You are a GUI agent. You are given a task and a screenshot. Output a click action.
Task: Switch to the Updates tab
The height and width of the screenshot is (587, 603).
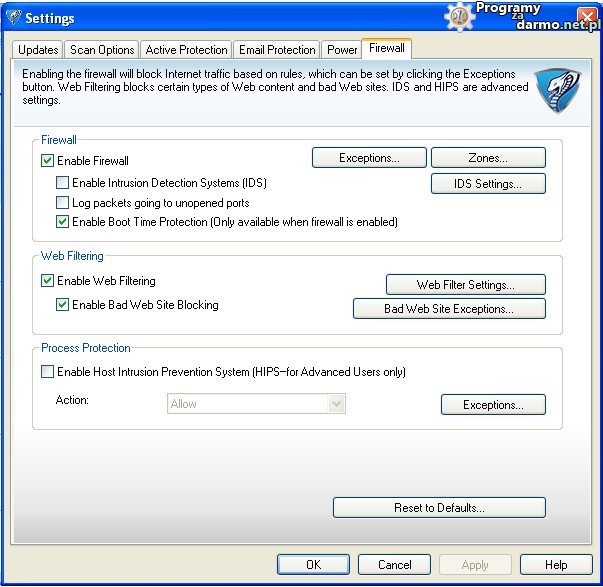38,50
